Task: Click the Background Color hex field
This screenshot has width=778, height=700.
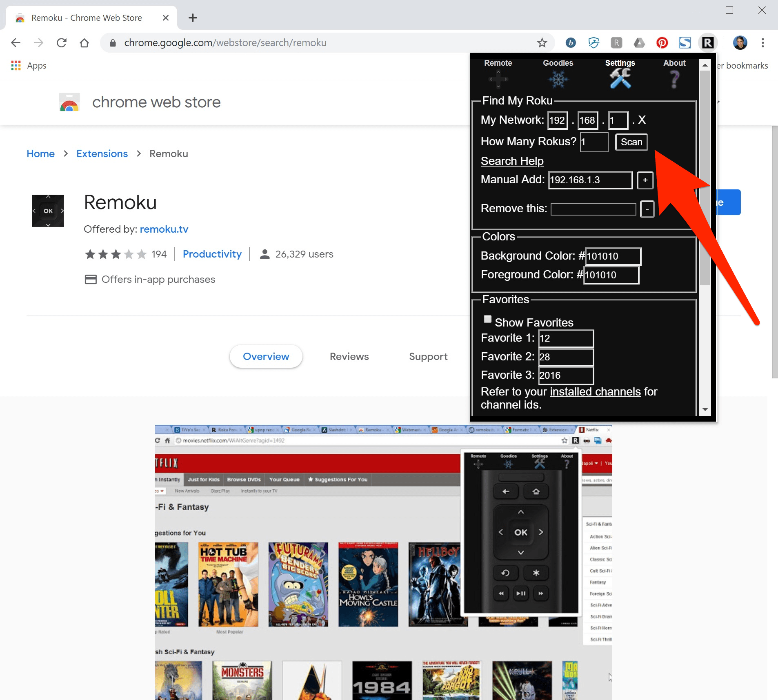Action: pyautogui.click(x=613, y=256)
